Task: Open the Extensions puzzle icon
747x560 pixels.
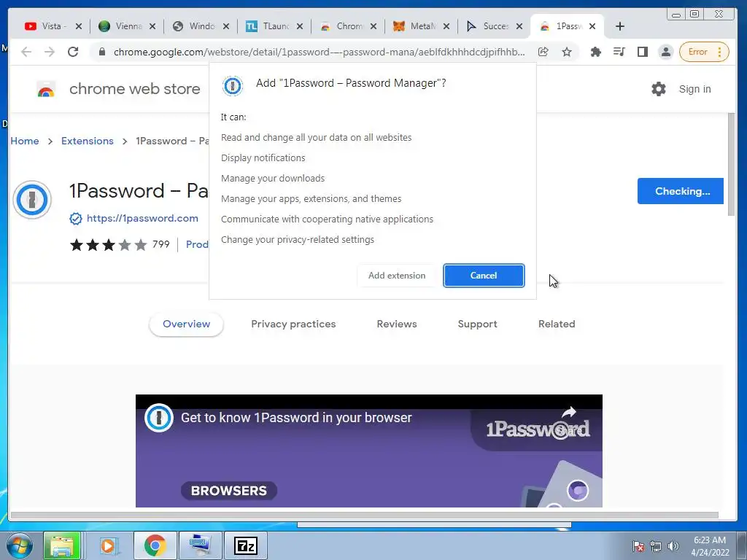Action: 595,52
